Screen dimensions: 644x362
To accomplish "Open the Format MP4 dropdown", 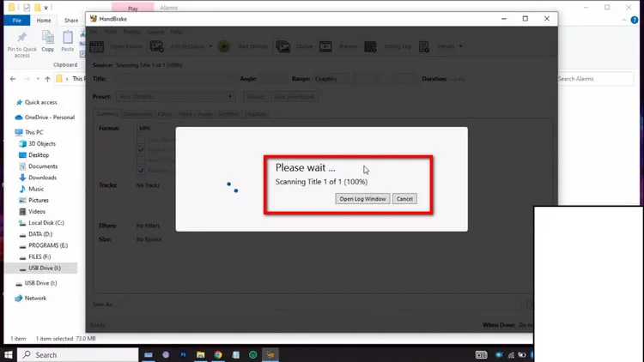I will [156, 129].
